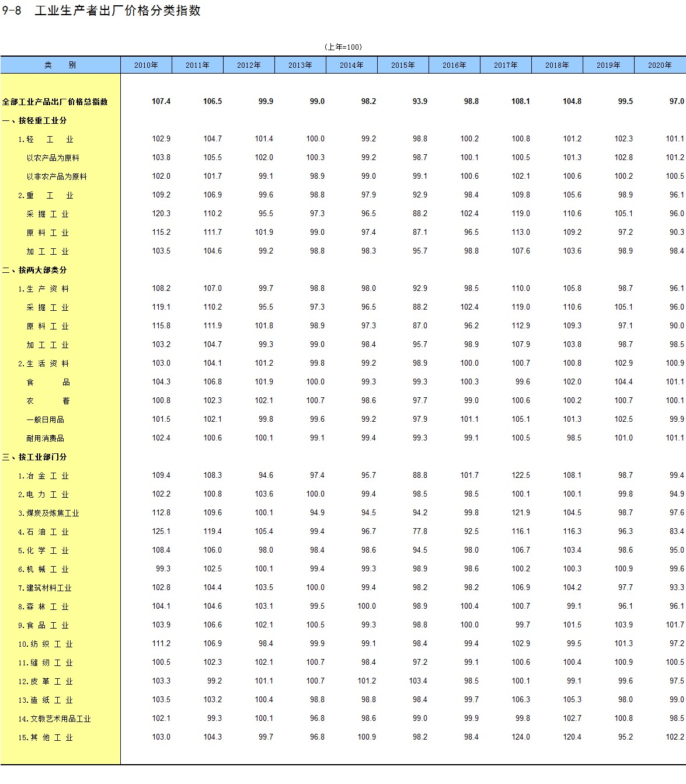
Task: Click 耐用消费品 2018 value 98.5
Action: tap(574, 438)
